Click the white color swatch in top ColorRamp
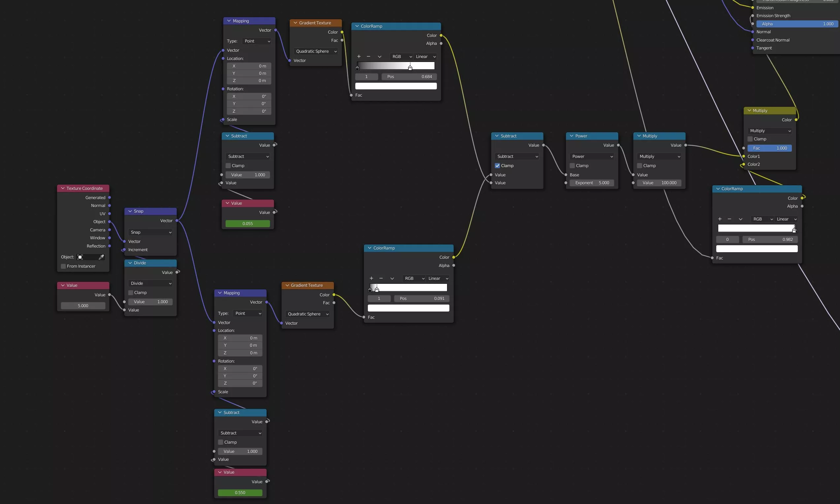 [396, 86]
